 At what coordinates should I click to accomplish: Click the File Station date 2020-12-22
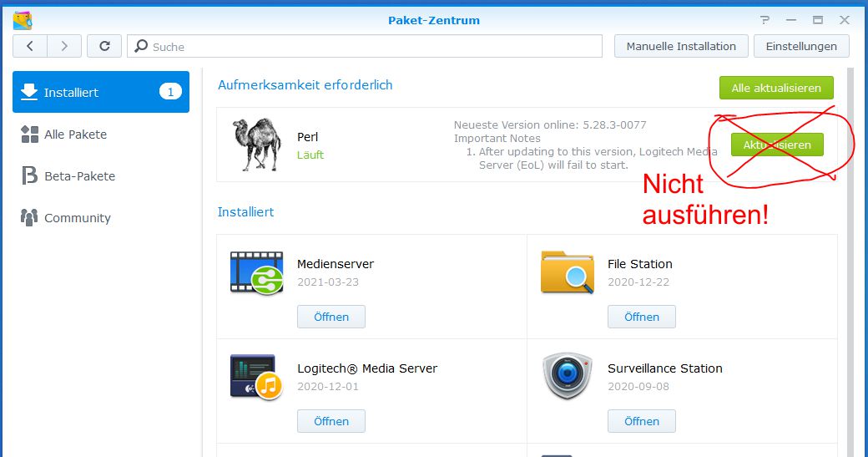pos(638,282)
